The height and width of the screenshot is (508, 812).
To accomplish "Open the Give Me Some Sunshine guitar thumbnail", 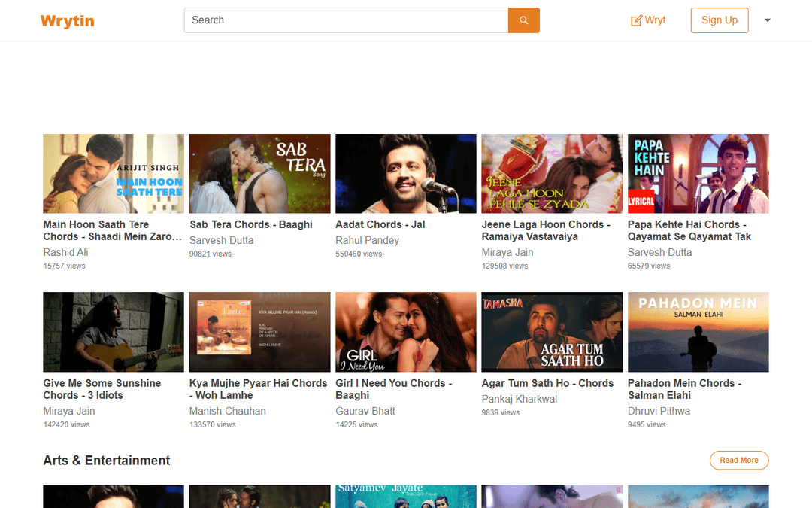I will tap(114, 332).
